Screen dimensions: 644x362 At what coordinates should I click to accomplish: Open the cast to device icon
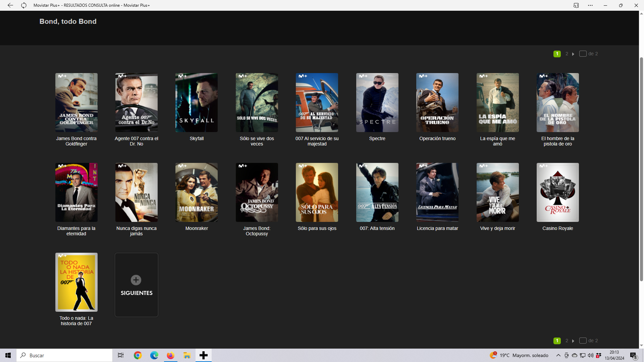[x=576, y=5]
